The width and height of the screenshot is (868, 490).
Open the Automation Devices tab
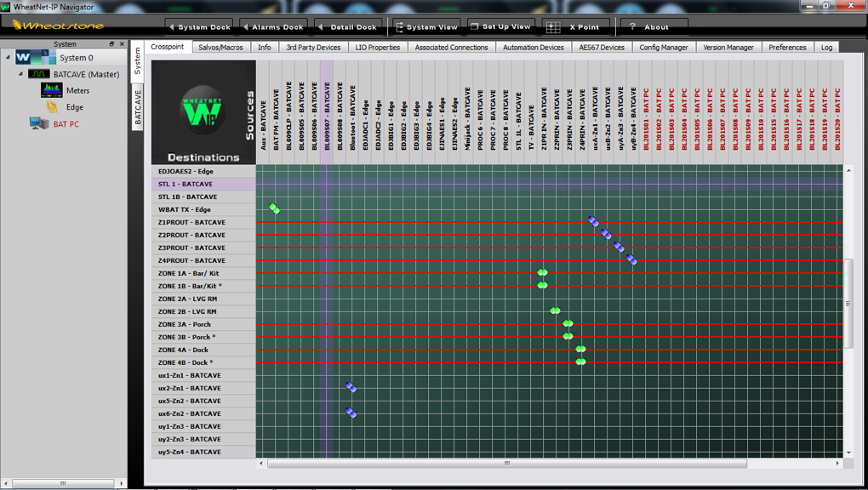point(533,47)
